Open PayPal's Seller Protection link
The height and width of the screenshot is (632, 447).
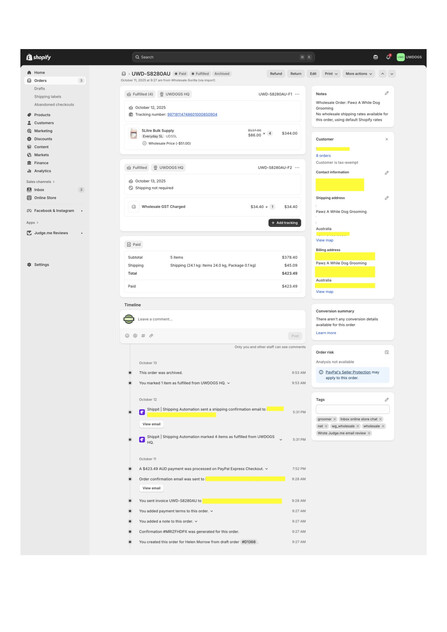348,372
